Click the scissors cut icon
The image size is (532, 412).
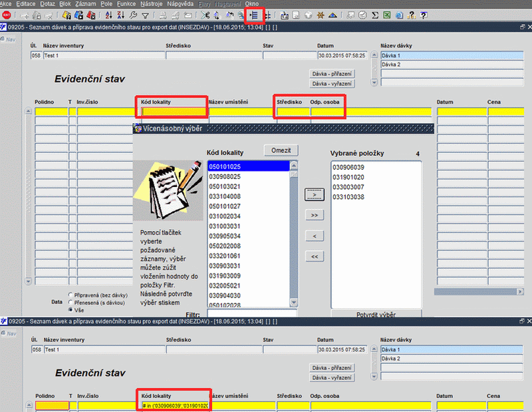205,15
